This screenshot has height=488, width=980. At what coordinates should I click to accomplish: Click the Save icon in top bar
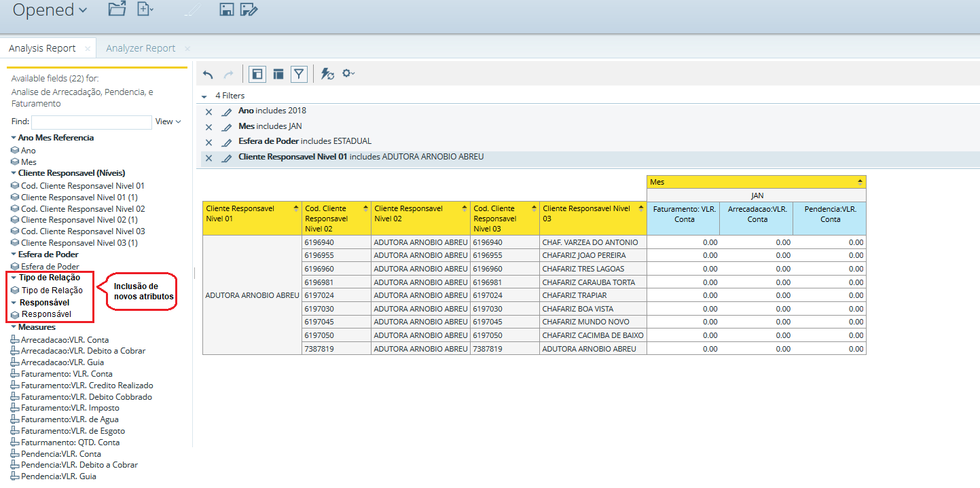point(227,9)
